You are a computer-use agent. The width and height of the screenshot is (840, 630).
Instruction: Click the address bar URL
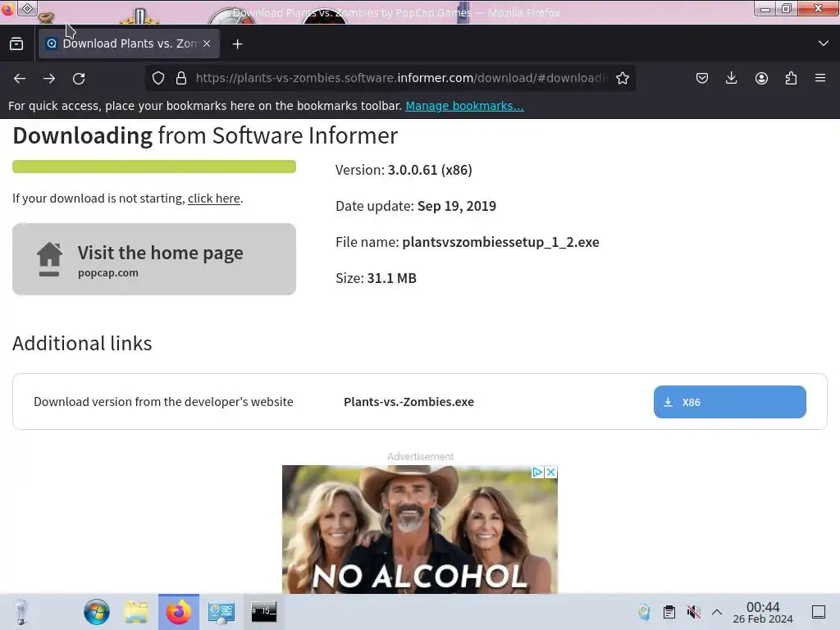400,78
